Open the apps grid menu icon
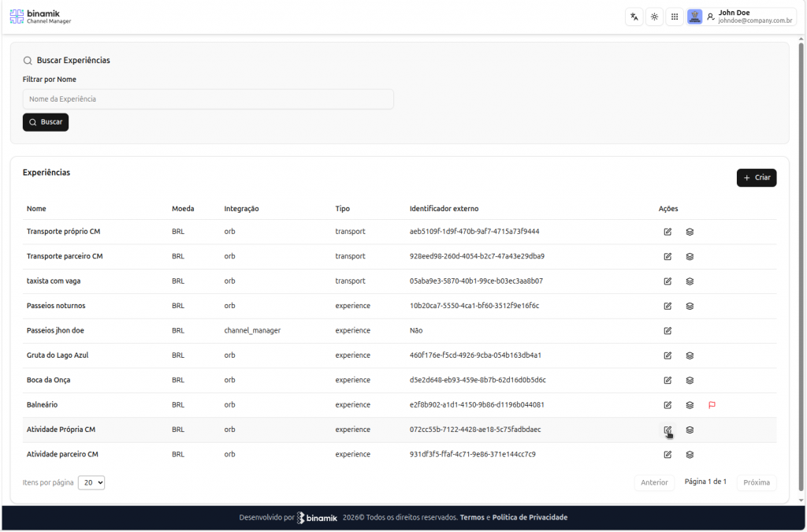This screenshot has width=807, height=532. pos(675,17)
